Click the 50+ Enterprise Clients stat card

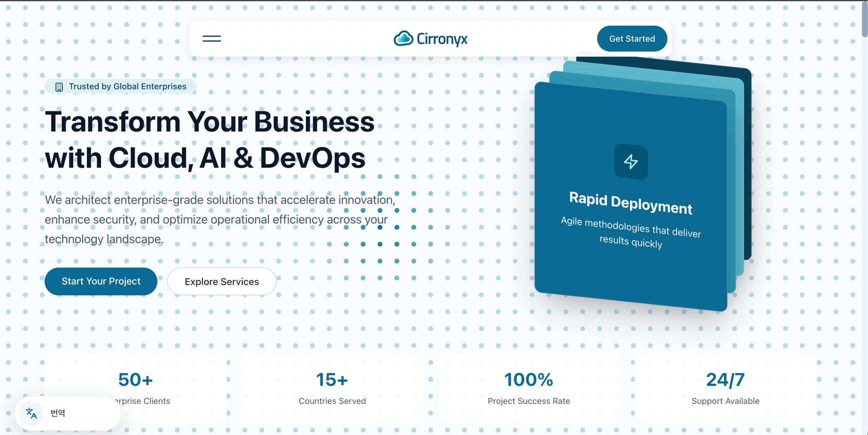[x=136, y=388]
